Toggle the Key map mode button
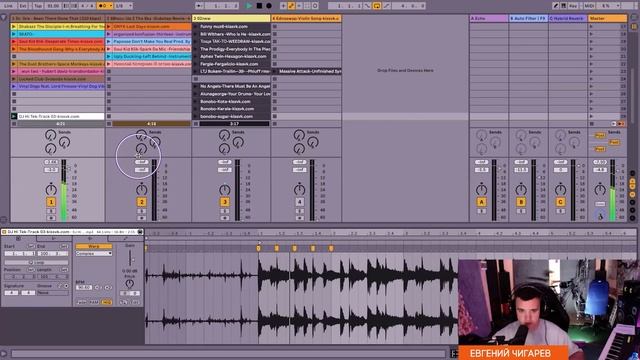This screenshot has width=640, height=360. point(573,6)
